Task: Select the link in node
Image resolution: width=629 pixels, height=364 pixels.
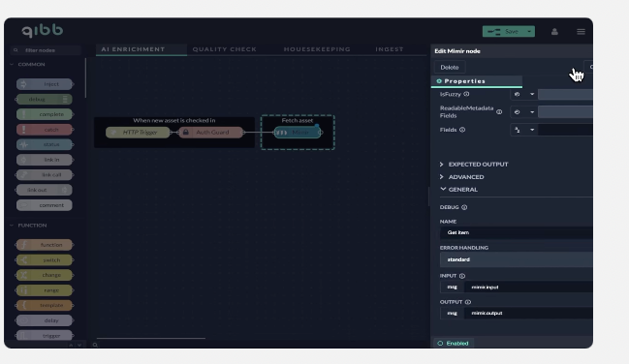Action: [x=45, y=160]
